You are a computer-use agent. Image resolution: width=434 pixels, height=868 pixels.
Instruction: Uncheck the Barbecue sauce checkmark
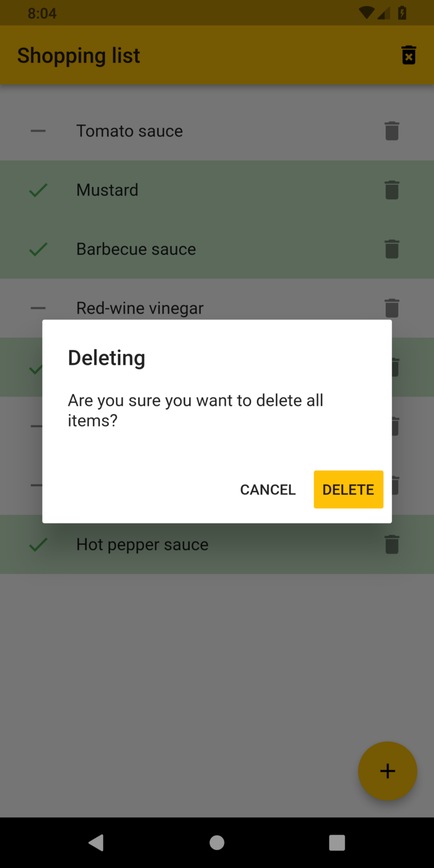tap(38, 249)
